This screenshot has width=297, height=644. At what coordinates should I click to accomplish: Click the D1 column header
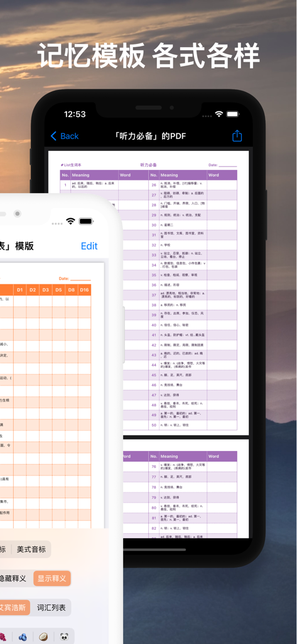pos(19,290)
